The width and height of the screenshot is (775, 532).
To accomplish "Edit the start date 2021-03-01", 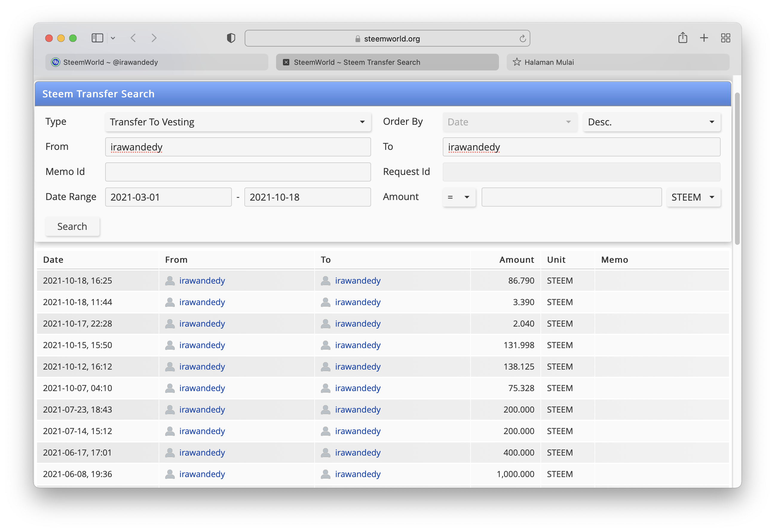I will pos(168,197).
